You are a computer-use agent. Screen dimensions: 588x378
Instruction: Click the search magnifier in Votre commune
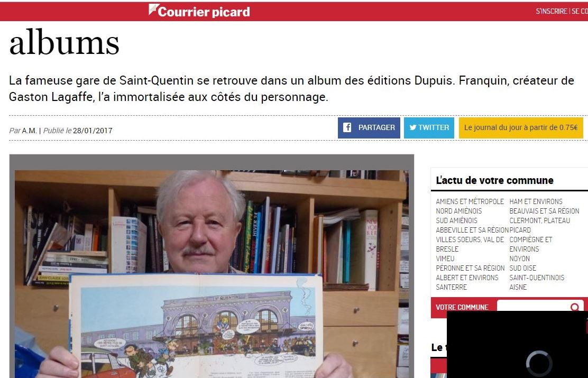[x=574, y=307]
